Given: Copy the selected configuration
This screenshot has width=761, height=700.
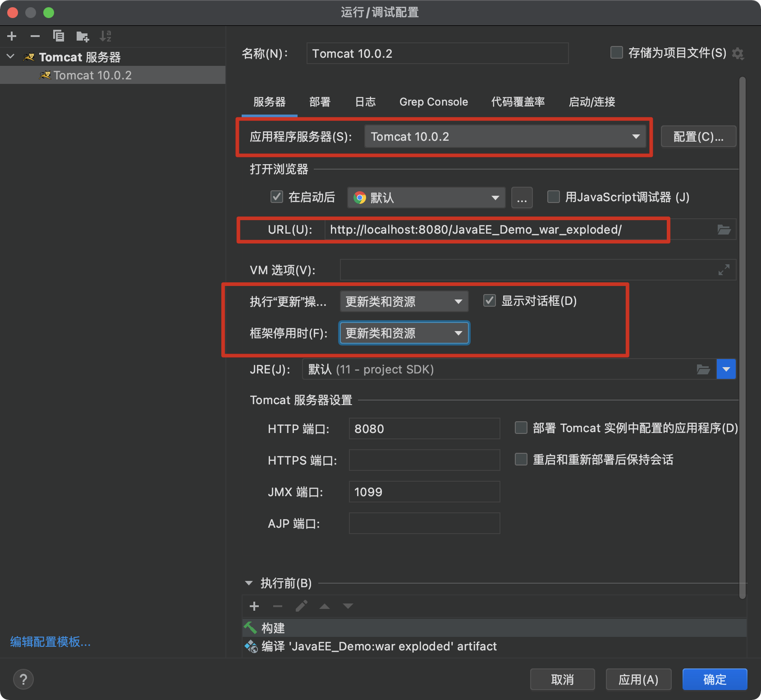Looking at the screenshot, I should pos(59,36).
